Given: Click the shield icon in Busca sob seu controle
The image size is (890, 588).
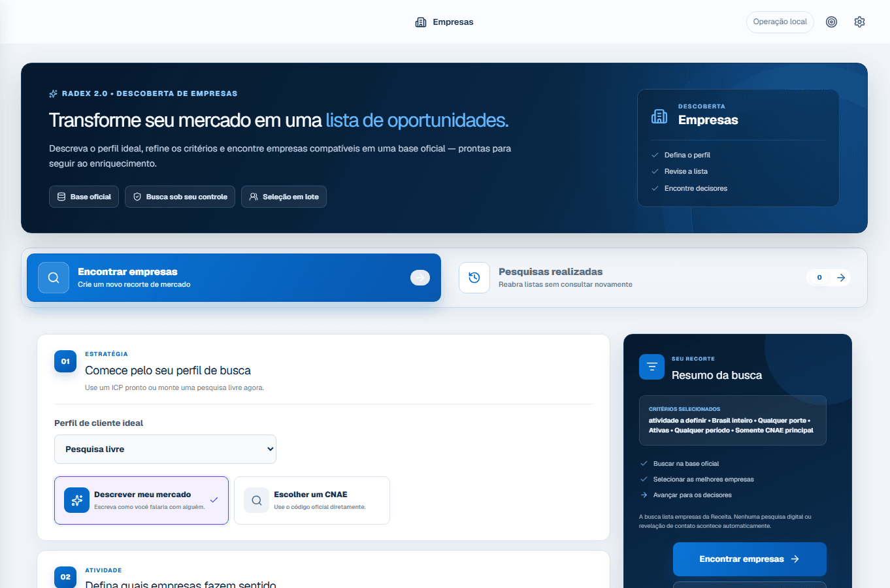Looking at the screenshot, I should pos(137,197).
